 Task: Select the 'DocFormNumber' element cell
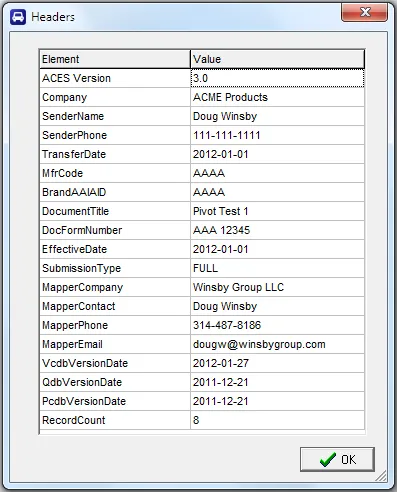tap(115, 230)
